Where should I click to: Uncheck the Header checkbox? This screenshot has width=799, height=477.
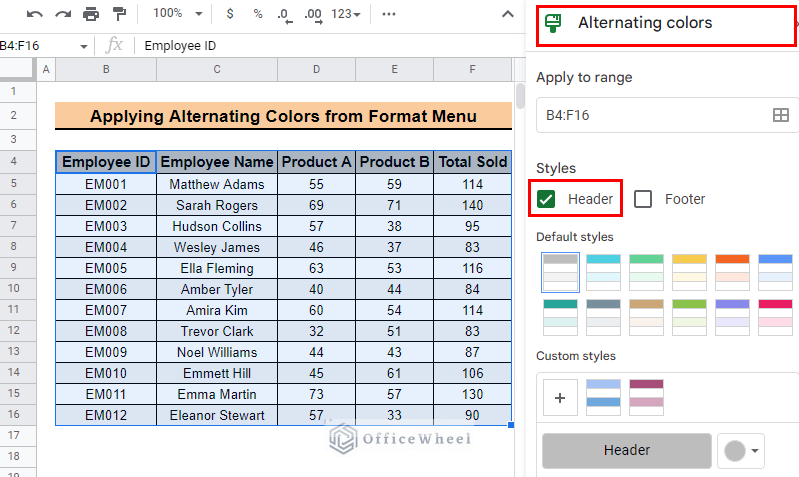pyautogui.click(x=546, y=199)
